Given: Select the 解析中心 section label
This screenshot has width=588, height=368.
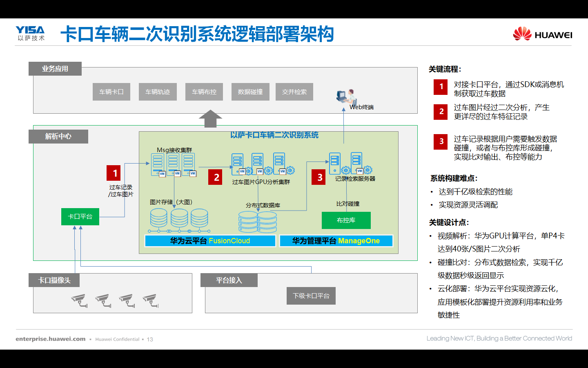Looking at the screenshot, I should 58,137.
